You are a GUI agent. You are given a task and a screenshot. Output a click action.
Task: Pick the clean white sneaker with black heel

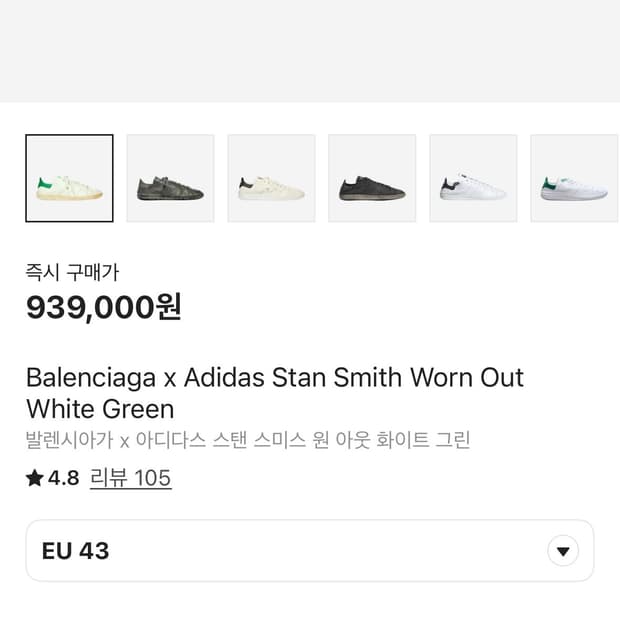coord(473,178)
